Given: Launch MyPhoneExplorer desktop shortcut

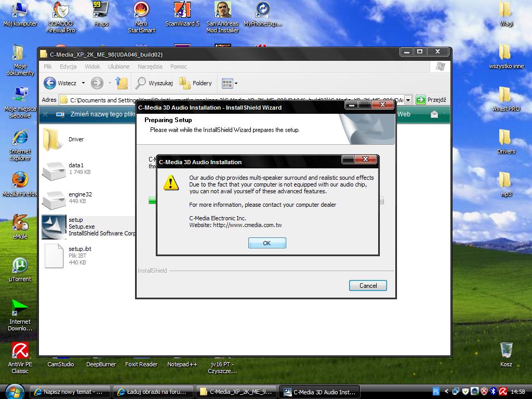Looking at the screenshot, I should (x=263, y=14).
